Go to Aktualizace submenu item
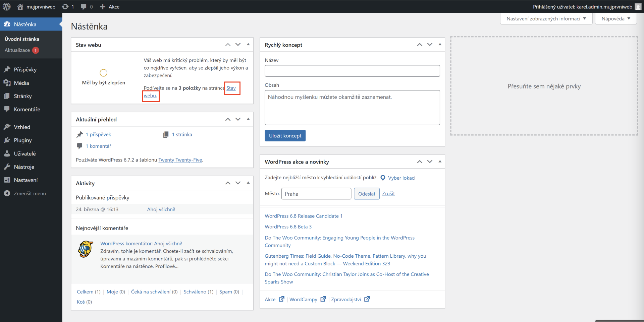This screenshot has height=322, width=644. coord(17,50)
